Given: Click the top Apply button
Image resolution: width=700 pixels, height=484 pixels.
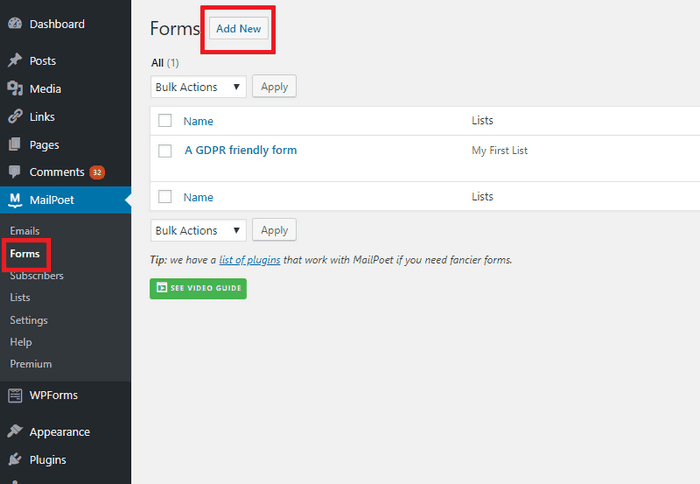Looking at the screenshot, I should click(x=274, y=87).
